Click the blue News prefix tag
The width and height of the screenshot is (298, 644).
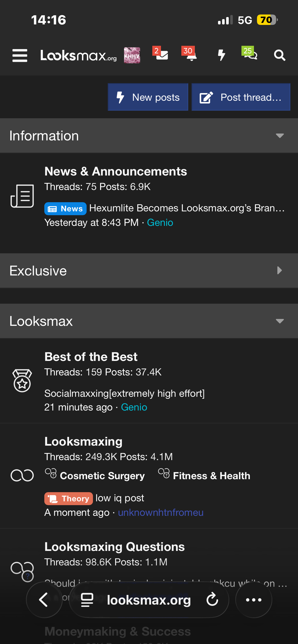65,209
